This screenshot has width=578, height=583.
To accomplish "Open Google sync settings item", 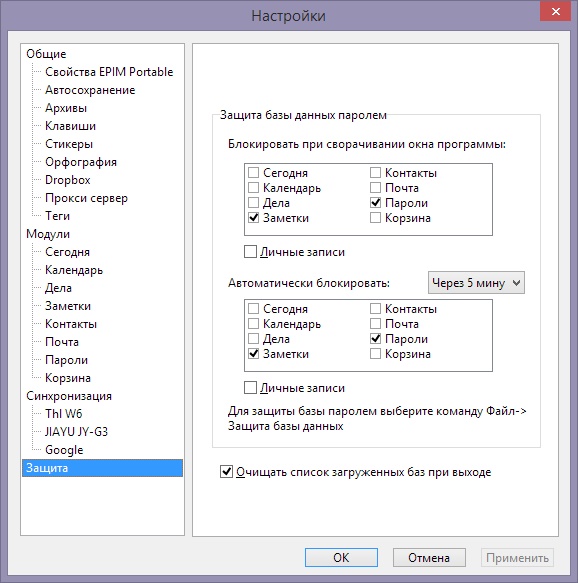I will tap(64, 450).
